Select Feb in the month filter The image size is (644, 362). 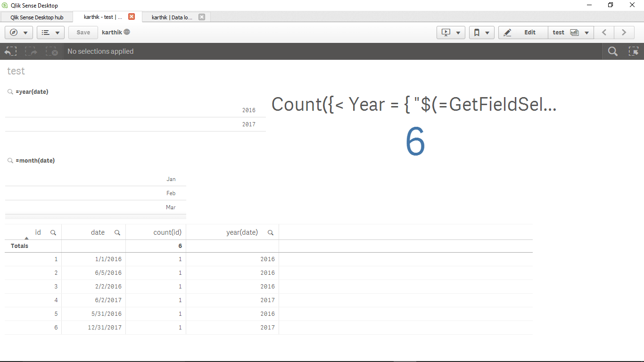coord(96,193)
